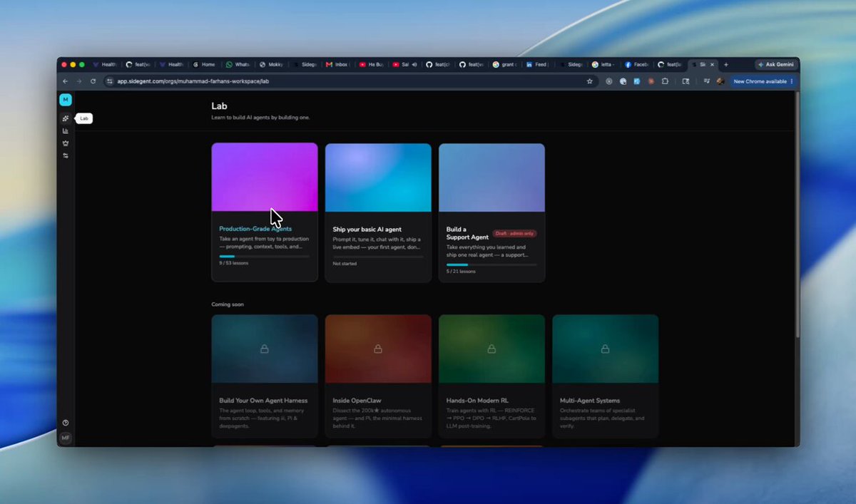This screenshot has height=504, width=856.
Task: Open a new browser tab with plus
Action: [726, 64]
